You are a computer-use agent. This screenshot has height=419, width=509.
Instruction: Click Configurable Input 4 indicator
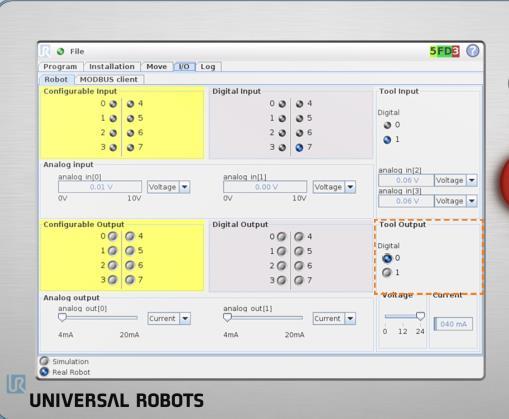point(130,104)
